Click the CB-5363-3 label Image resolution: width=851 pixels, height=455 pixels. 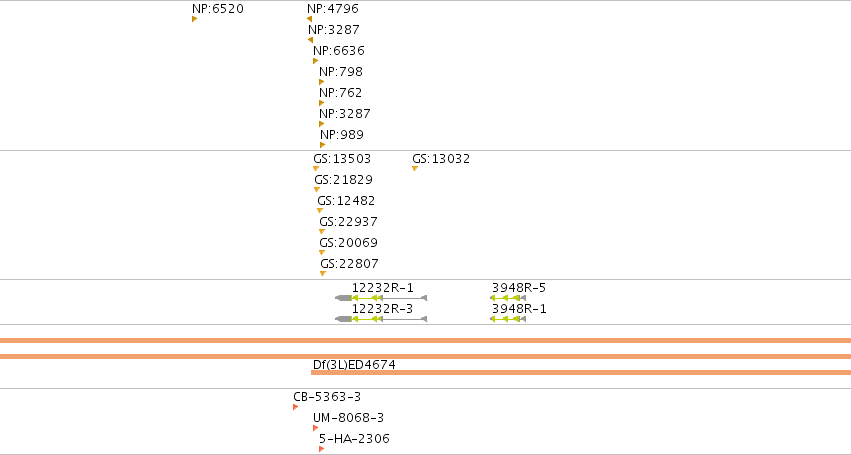(x=327, y=397)
